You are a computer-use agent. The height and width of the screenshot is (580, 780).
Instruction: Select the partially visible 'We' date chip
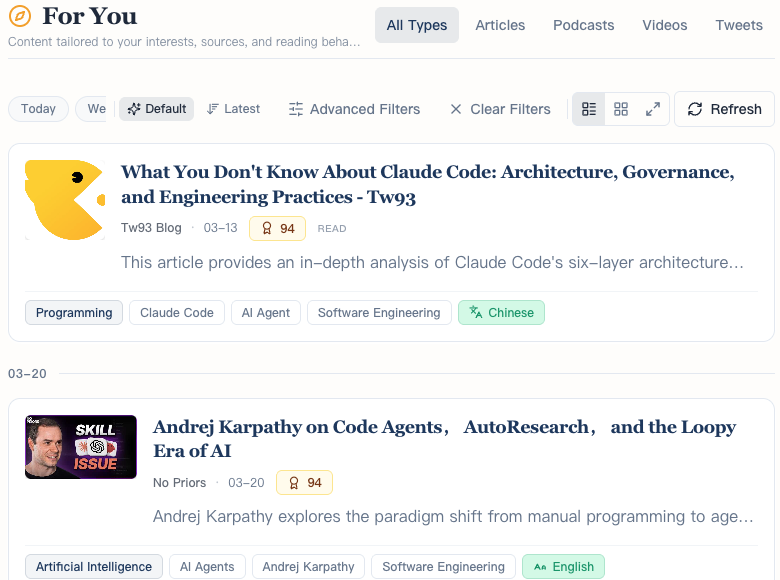point(93,109)
